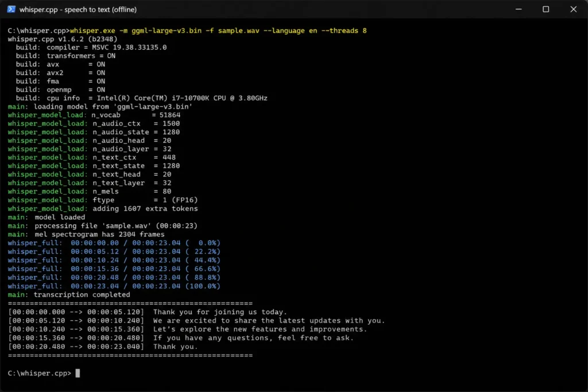The image size is (588, 392).
Task: Click 'If you have any questions, feel free to ask.'
Action: click(253, 338)
